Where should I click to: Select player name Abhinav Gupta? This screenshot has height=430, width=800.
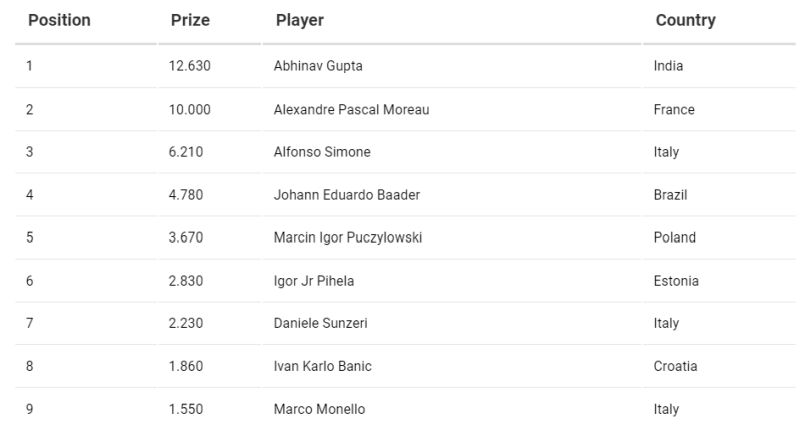(318, 66)
